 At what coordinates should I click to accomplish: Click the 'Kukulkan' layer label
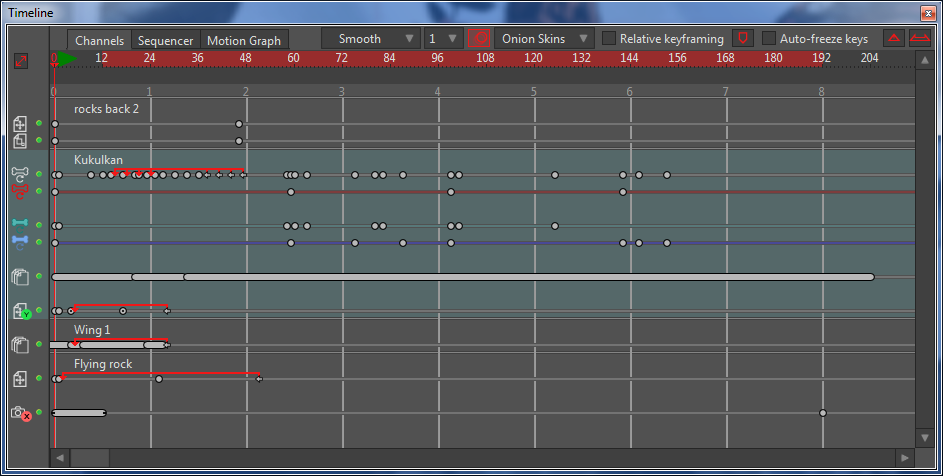(98, 159)
